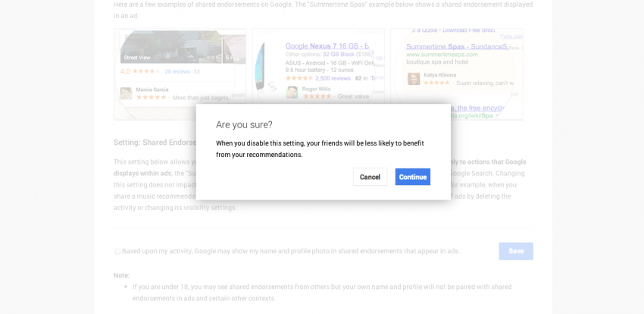Screen dimensions: 644x314
Task: Click Marcia Garcia's five-star rating
Action: coord(151,97)
